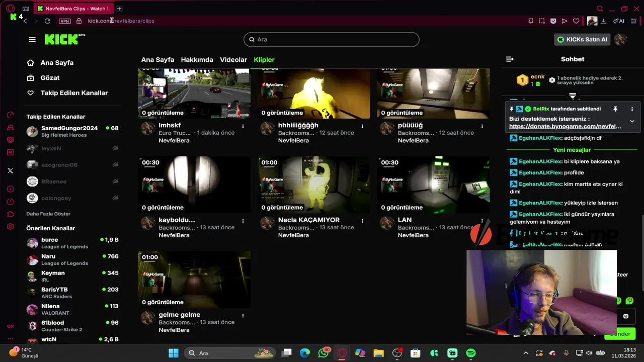Select the Klipler tab
Screen dimensions: 644x362
click(x=264, y=59)
